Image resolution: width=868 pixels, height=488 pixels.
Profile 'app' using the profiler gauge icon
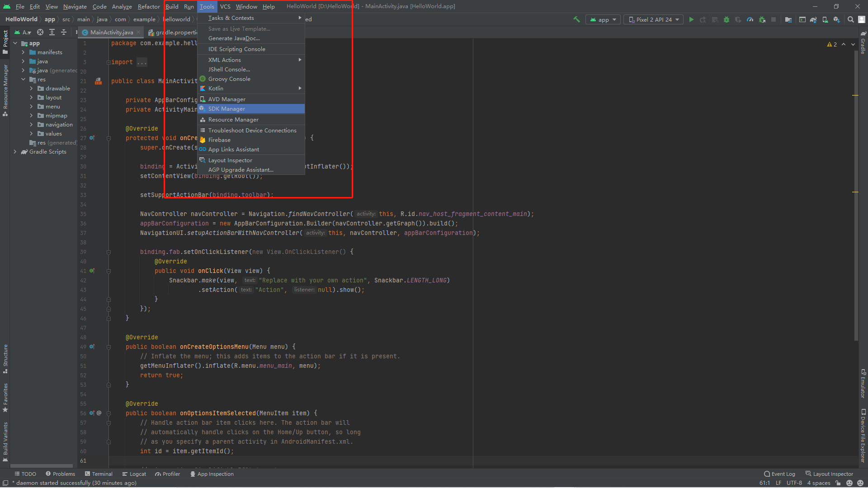750,19
